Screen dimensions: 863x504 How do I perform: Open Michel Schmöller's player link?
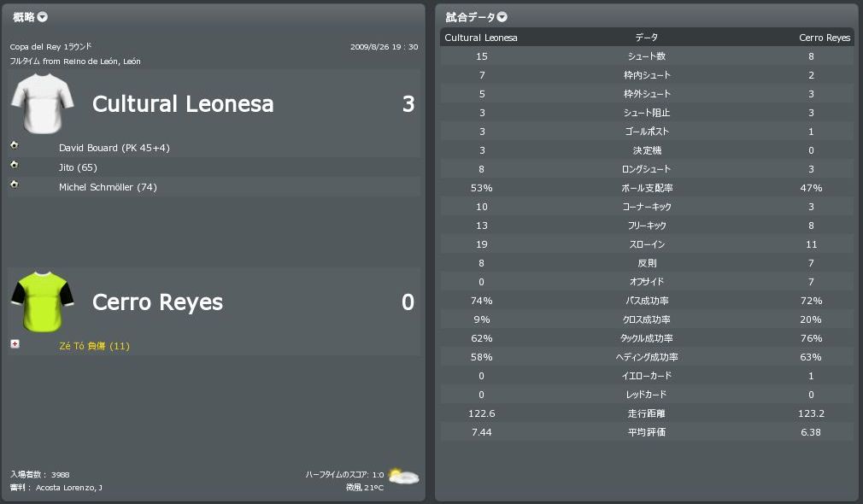point(96,187)
